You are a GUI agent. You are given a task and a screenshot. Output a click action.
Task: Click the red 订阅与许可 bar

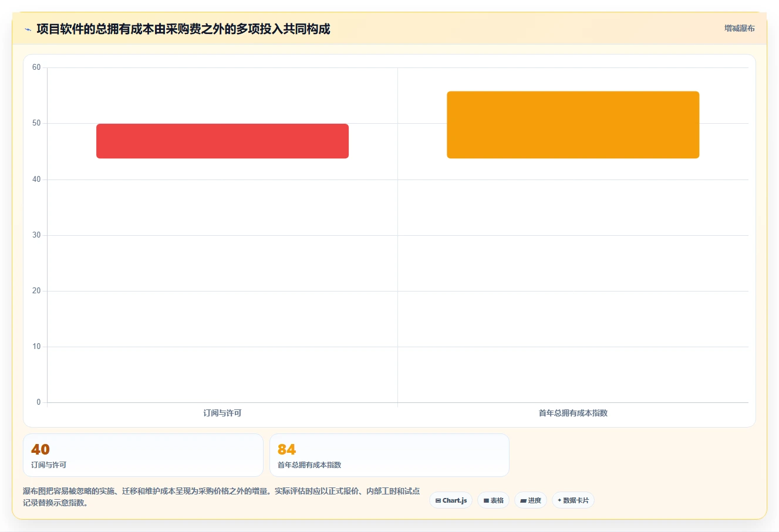point(222,141)
